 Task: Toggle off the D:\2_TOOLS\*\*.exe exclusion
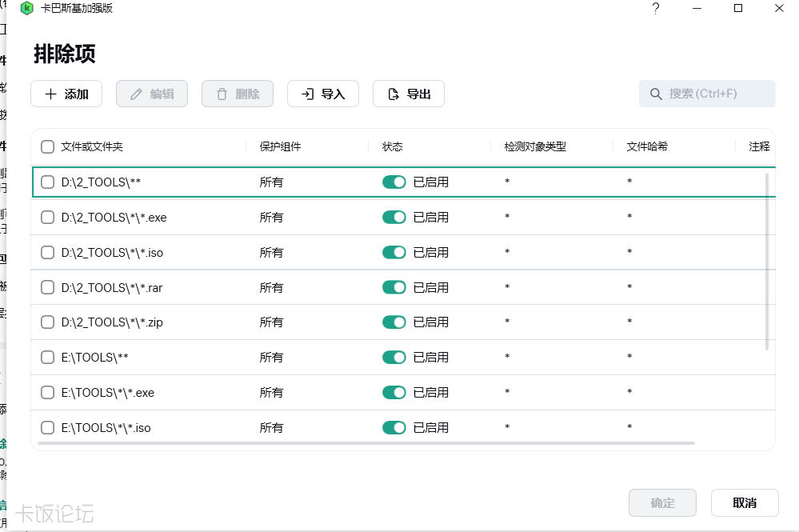(394, 217)
